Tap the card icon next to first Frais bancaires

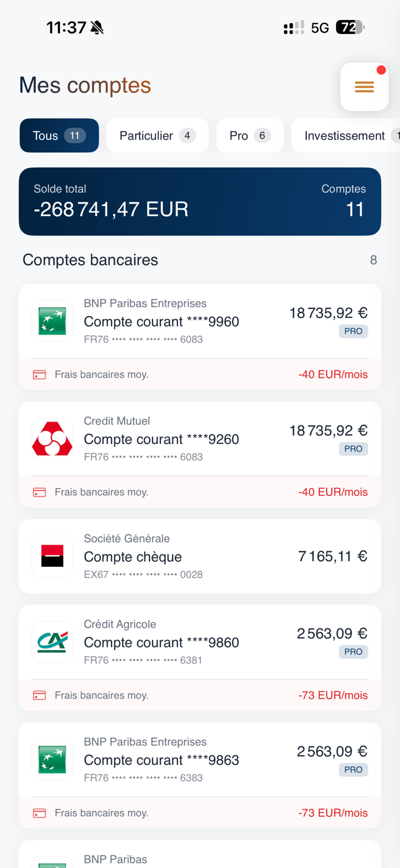click(39, 374)
